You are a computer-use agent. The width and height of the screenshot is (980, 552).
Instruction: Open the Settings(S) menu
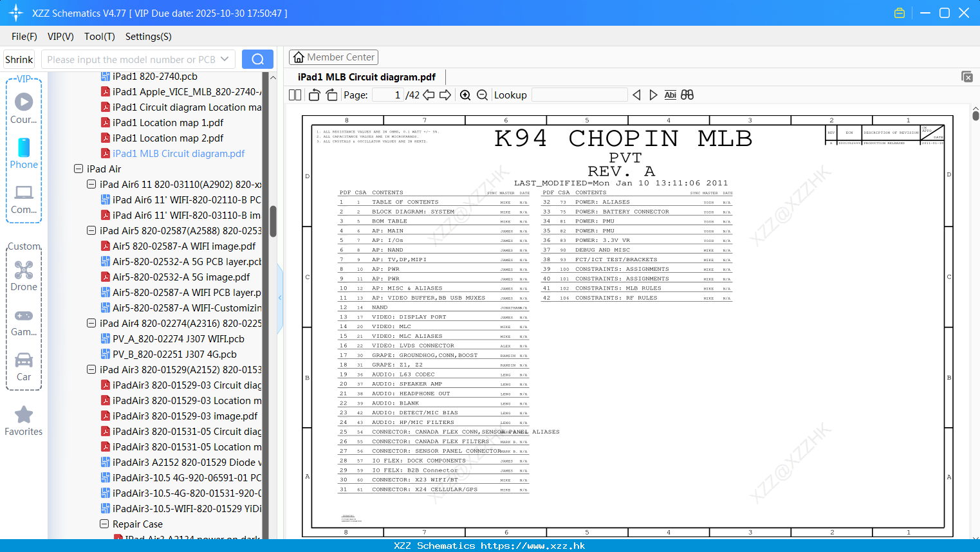[x=149, y=37]
